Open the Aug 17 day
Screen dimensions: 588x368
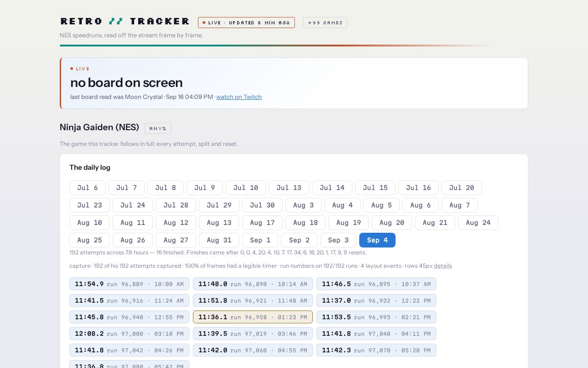pyautogui.click(x=262, y=223)
